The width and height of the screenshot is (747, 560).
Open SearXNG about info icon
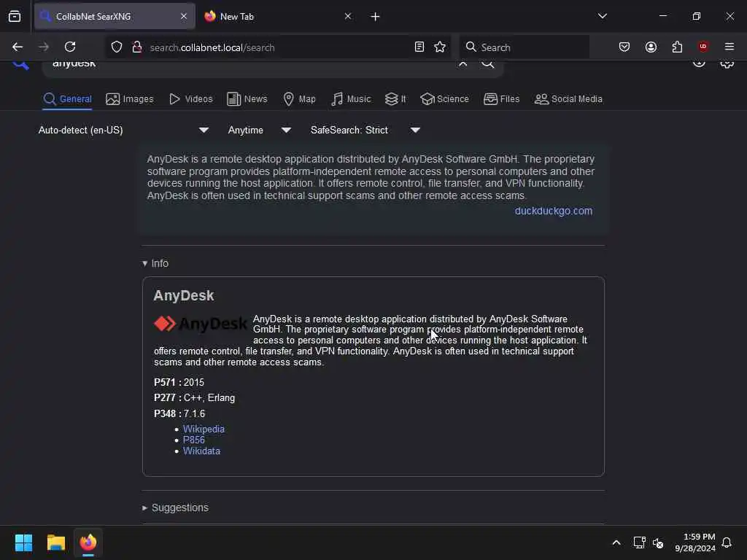pyautogui.click(x=699, y=64)
